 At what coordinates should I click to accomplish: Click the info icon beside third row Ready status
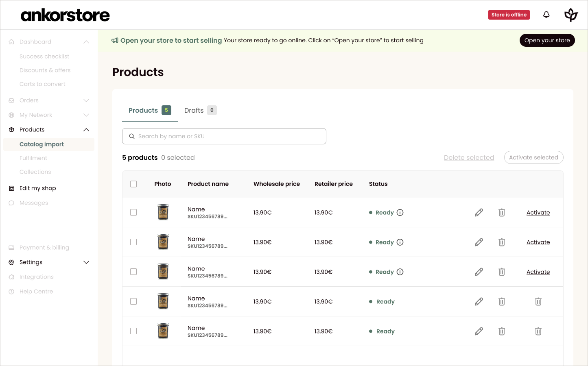pos(400,272)
